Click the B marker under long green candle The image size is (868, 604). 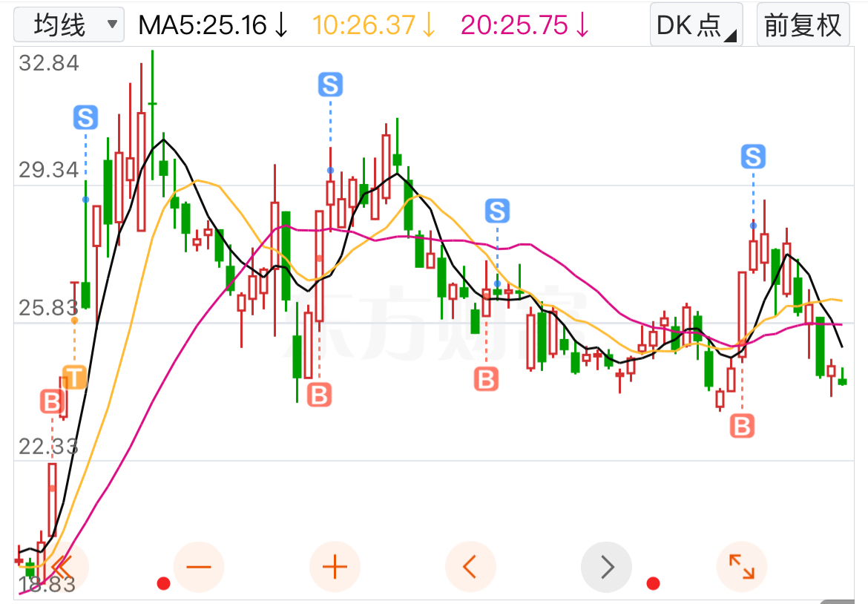(319, 395)
